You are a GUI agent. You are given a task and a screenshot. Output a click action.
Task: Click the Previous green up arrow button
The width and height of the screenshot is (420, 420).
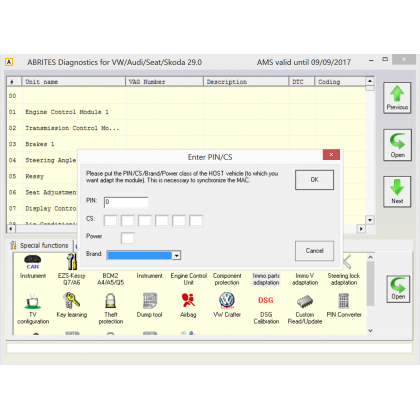tap(397, 98)
